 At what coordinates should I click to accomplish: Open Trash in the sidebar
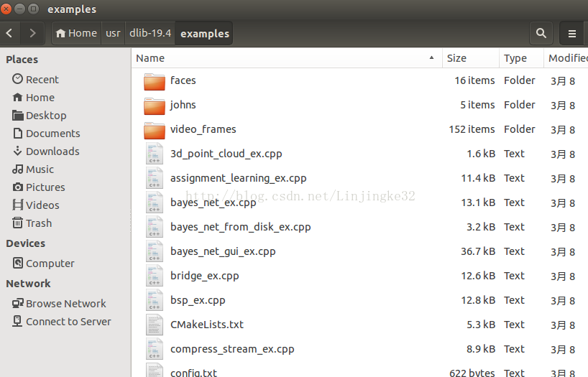coord(39,223)
